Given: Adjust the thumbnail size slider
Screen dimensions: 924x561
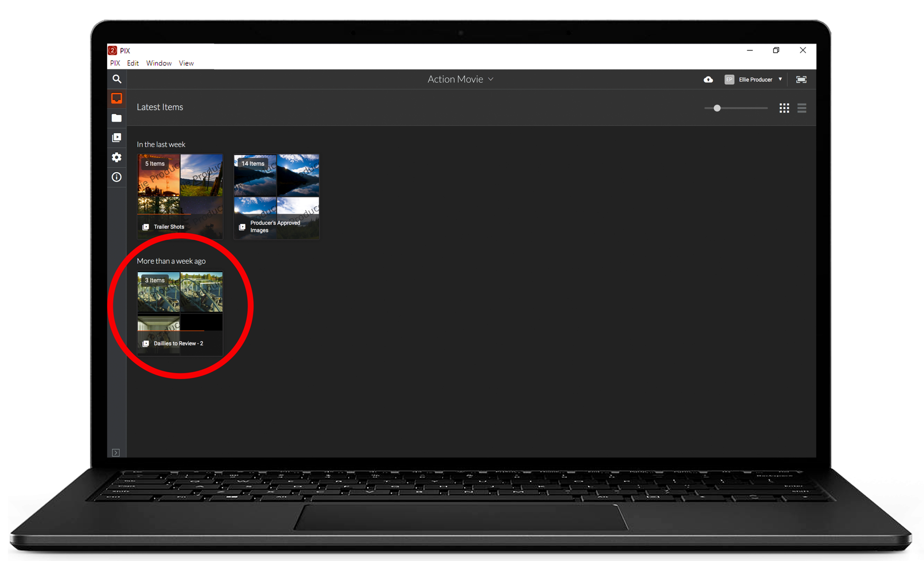Looking at the screenshot, I should pos(717,108).
